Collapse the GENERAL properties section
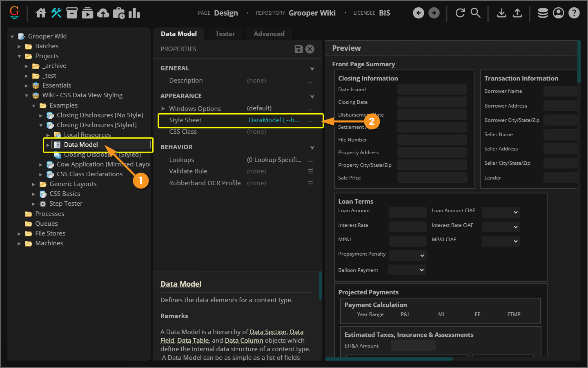588x368 pixels. tap(312, 69)
